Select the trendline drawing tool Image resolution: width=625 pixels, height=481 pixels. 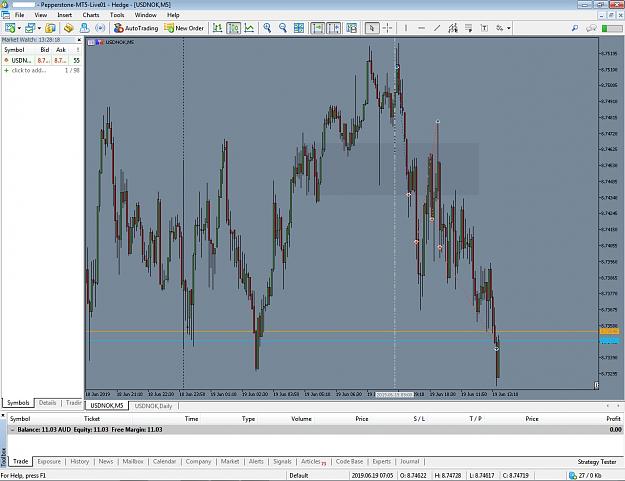[437, 28]
